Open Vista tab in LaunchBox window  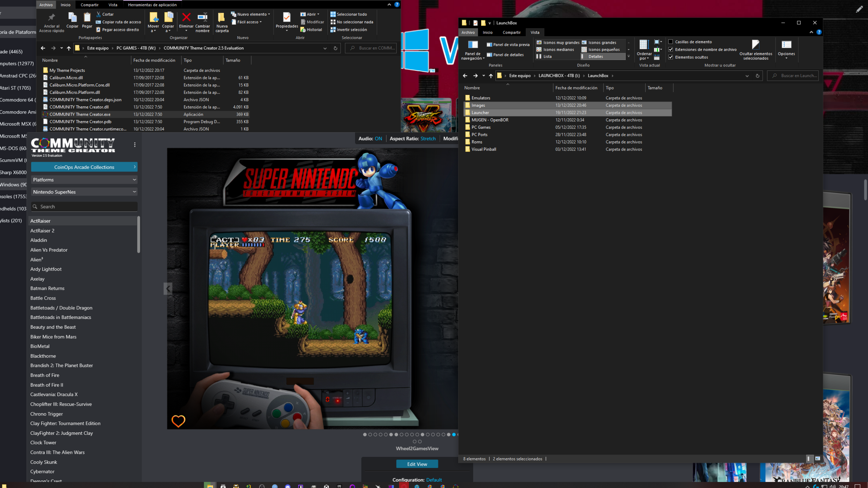535,32
